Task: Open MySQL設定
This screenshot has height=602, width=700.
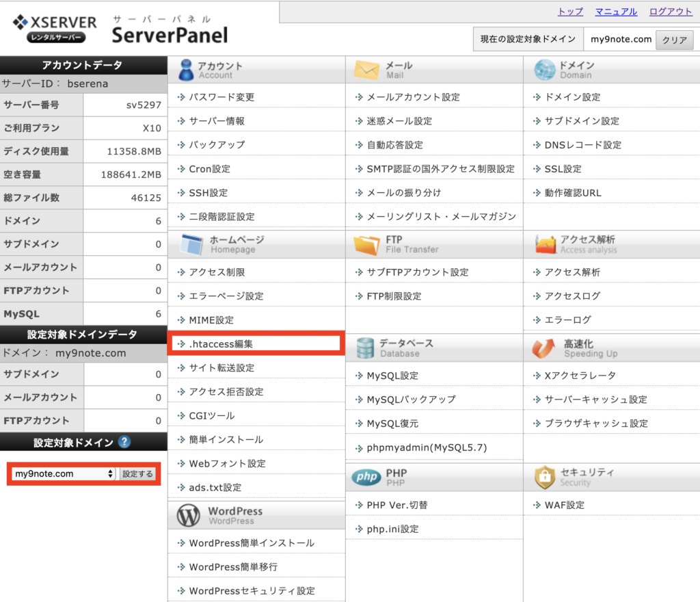Action: click(x=392, y=376)
